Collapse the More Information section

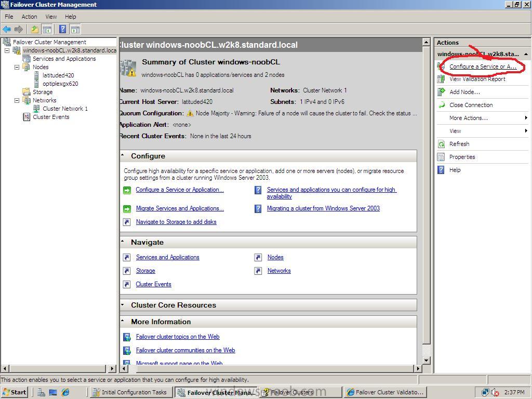pyautogui.click(x=123, y=321)
